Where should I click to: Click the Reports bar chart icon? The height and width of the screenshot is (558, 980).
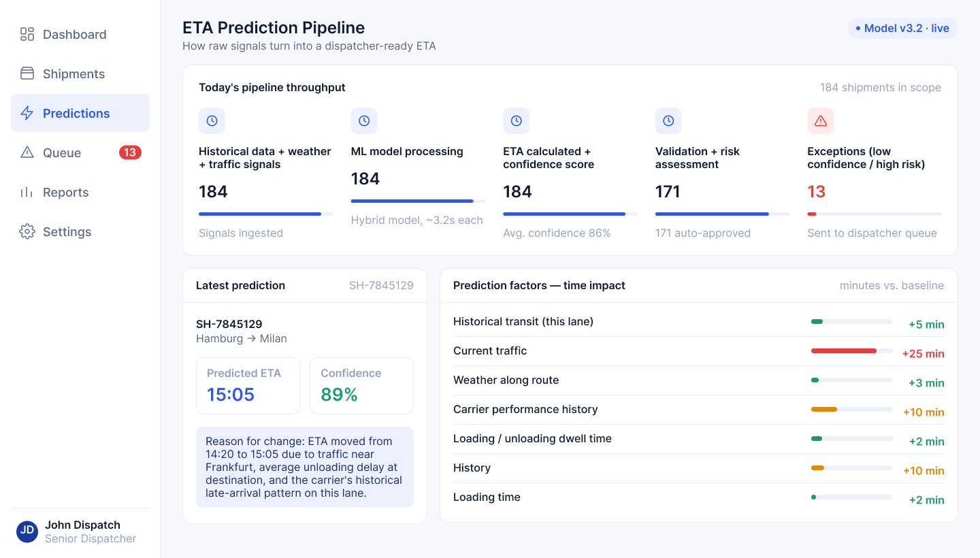pyautogui.click(x=27, y=192)
